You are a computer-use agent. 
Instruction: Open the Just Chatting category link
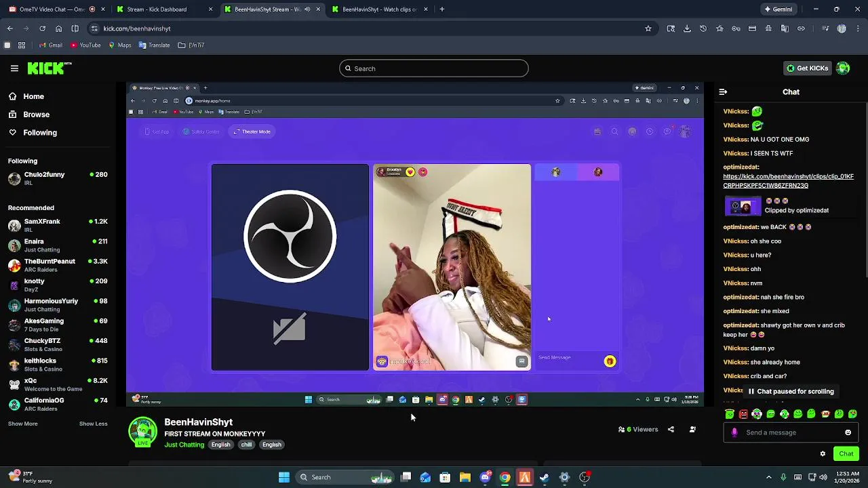click(184, 445)
